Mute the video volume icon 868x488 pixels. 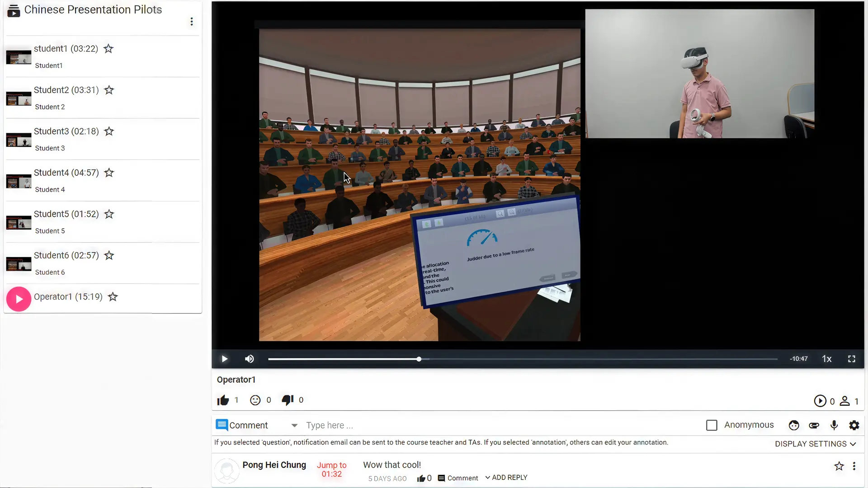coord(249,359)
